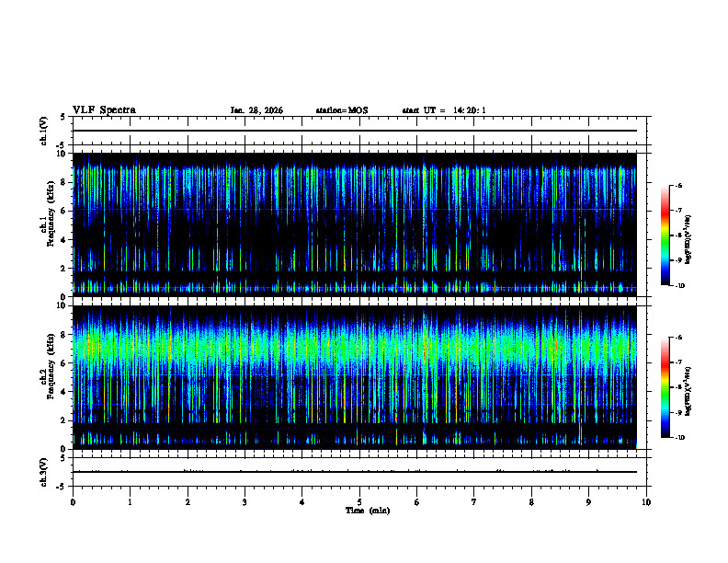Click time axis tick label "1"
This screenshot has width=728, height=563.
130,502
